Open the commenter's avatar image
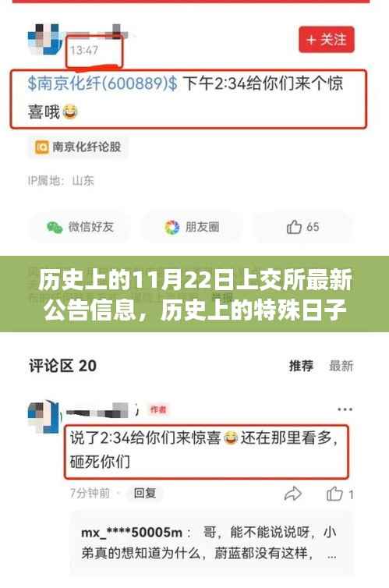The height and width of the screenshot is (588, 389). (44, 417)
